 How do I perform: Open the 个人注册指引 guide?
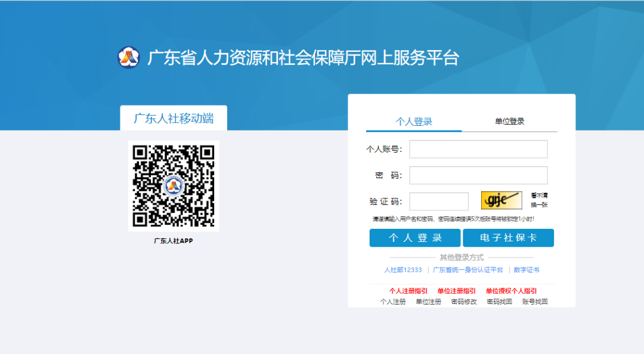pos(408,291)
